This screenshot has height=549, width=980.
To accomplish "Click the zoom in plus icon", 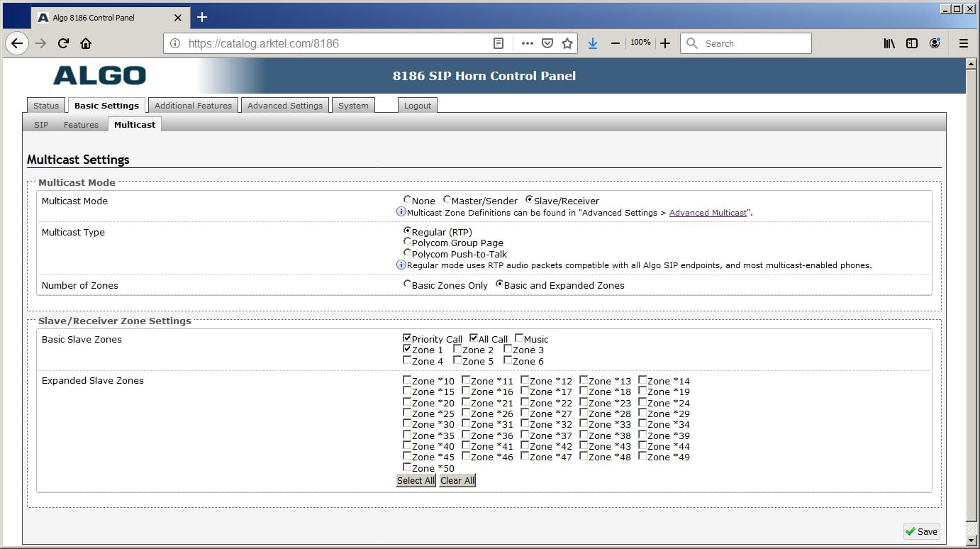I will coord(665,43).
